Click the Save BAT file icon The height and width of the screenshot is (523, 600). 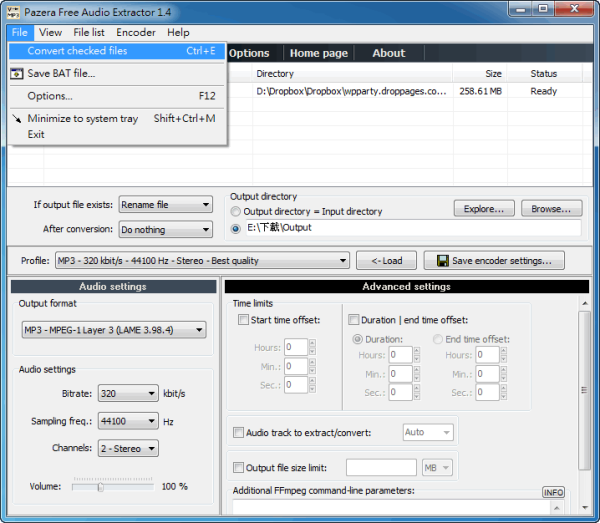click(x=17, y=74)
